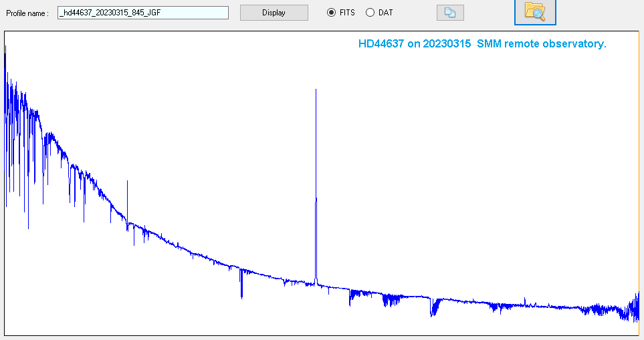Click the copy profile icon button

point(450,13)
